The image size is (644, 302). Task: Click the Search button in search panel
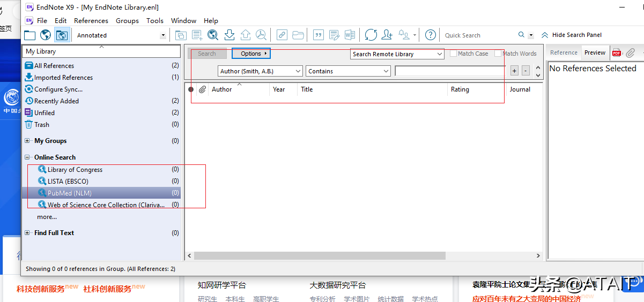tap(207, 54)
